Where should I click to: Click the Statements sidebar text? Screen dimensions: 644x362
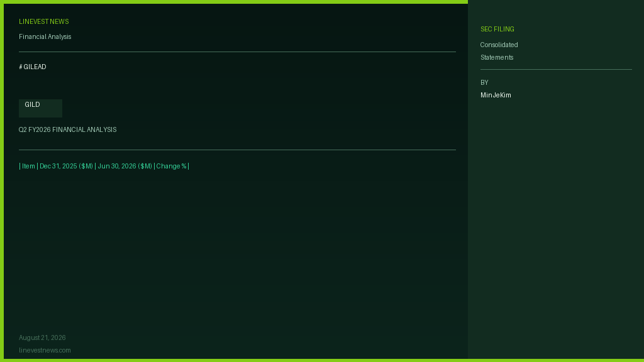coord(497,57)
